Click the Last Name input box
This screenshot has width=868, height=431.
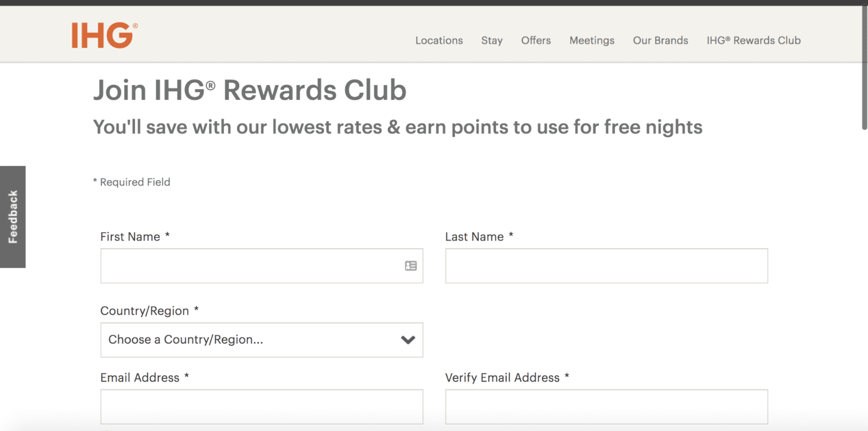click(x=606, y=266)
